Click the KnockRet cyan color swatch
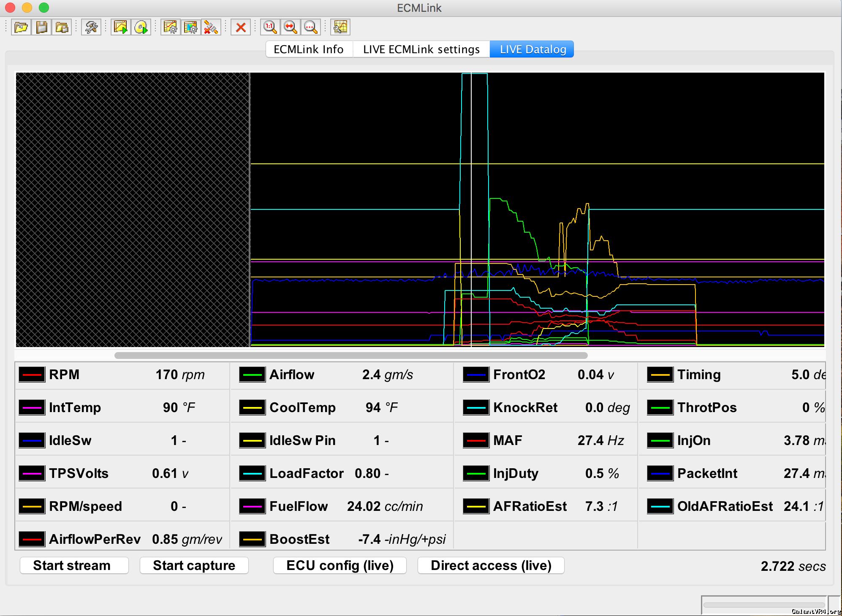The height and width of the screenshot is (616, 842). [476, 407]
